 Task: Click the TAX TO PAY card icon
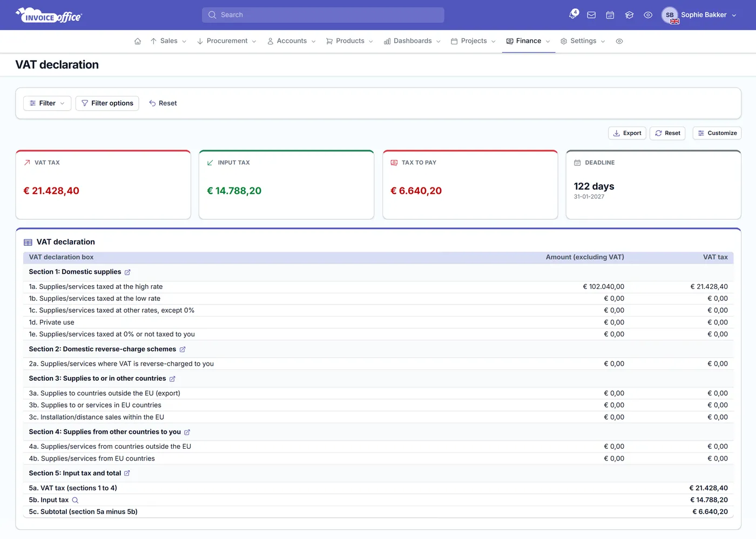point(394,163)
